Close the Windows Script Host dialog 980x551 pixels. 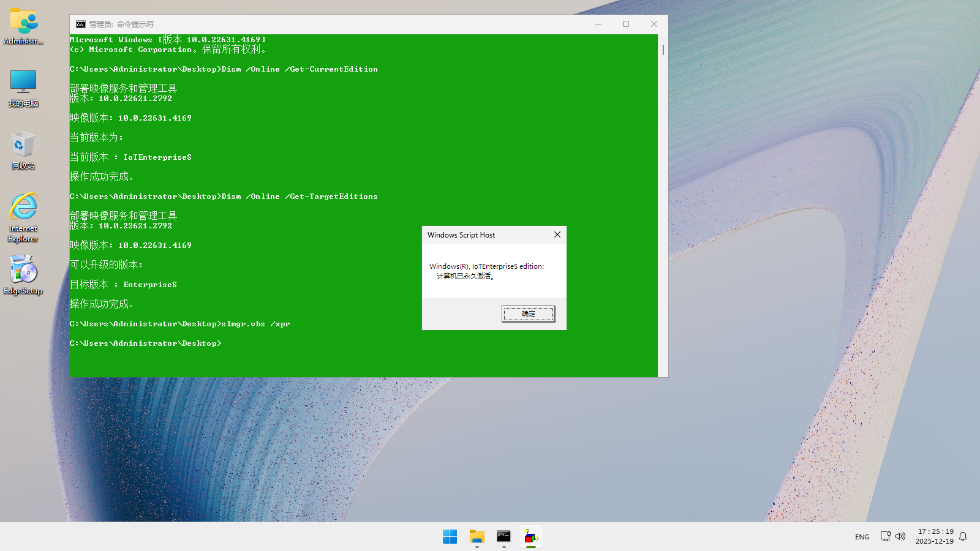coord(557,234)
